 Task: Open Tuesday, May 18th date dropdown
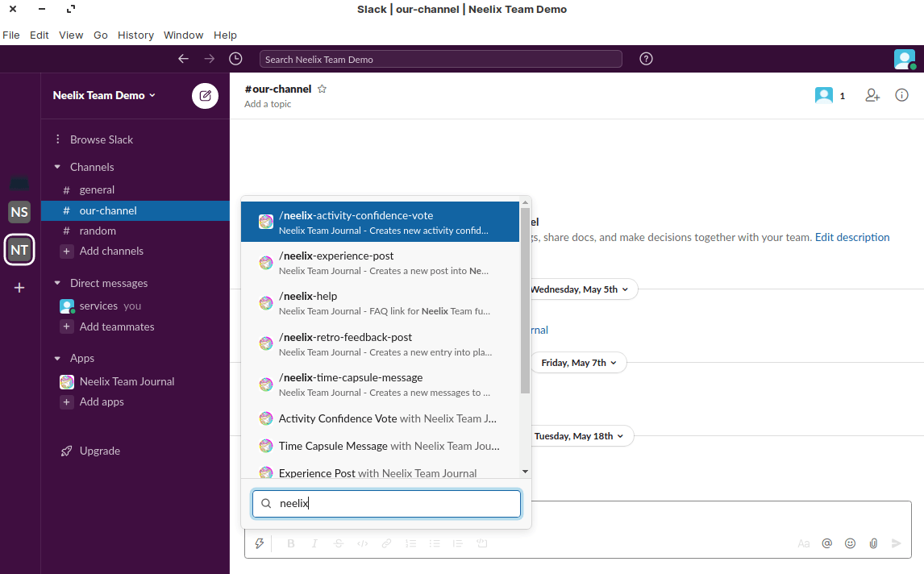click(579, 436)
